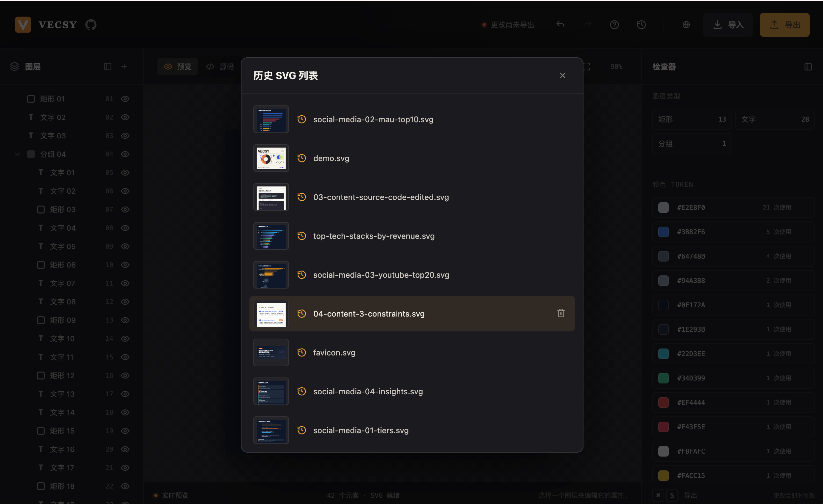Delete the 04-content-3-constraints.svg history entry
The height and width of the screenshot is (504, 823).
pos(561,313)
